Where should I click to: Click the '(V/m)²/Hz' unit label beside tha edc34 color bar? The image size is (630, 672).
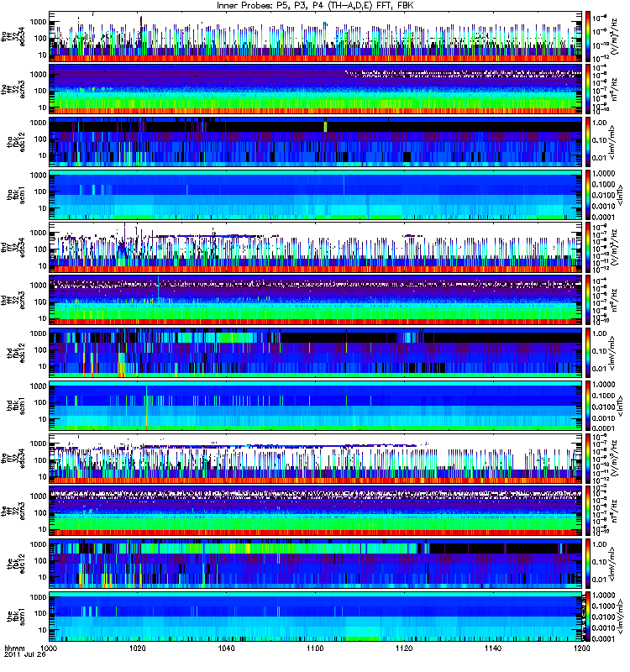tap(615, 36)
